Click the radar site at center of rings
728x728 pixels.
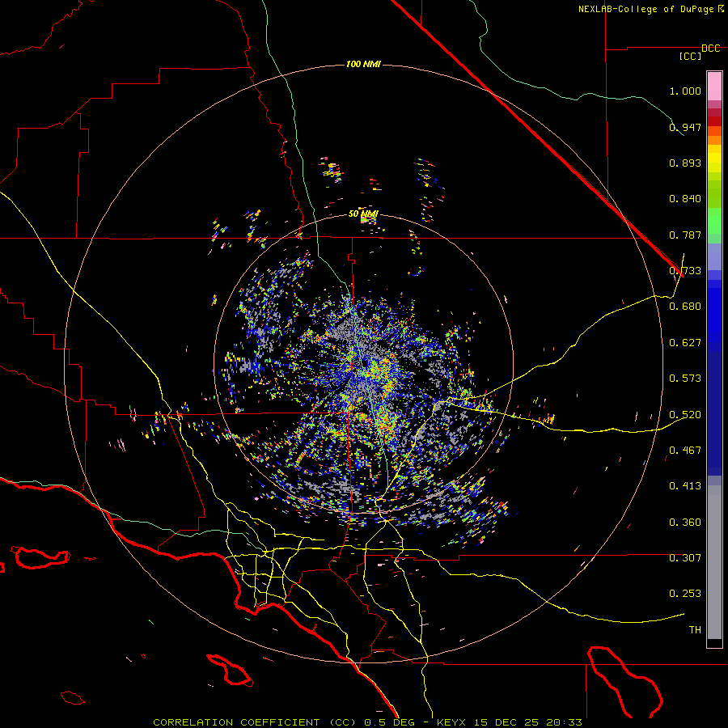click(x=364, y=363)
